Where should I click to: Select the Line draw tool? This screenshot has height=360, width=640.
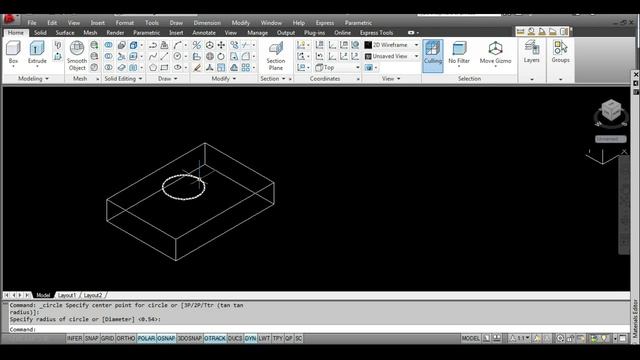(x=164, y=56)
